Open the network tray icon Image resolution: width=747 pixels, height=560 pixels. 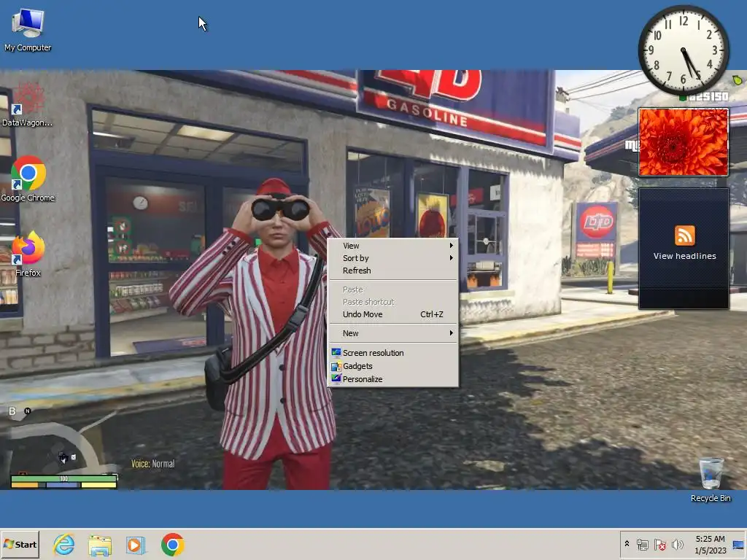(642, 545)
